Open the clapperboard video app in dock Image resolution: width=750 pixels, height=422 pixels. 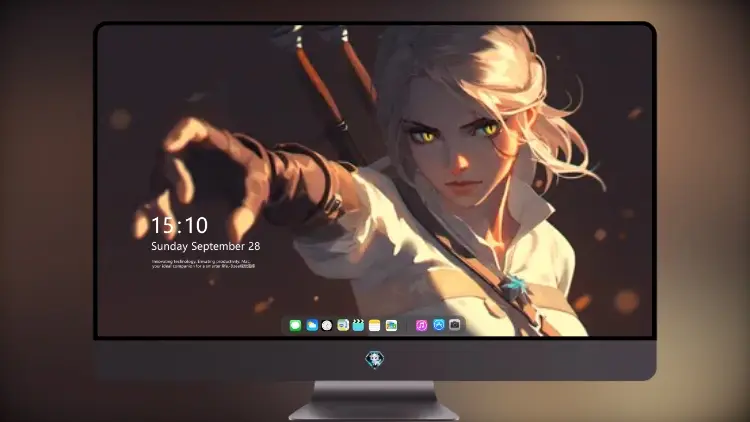coord(358,325)
